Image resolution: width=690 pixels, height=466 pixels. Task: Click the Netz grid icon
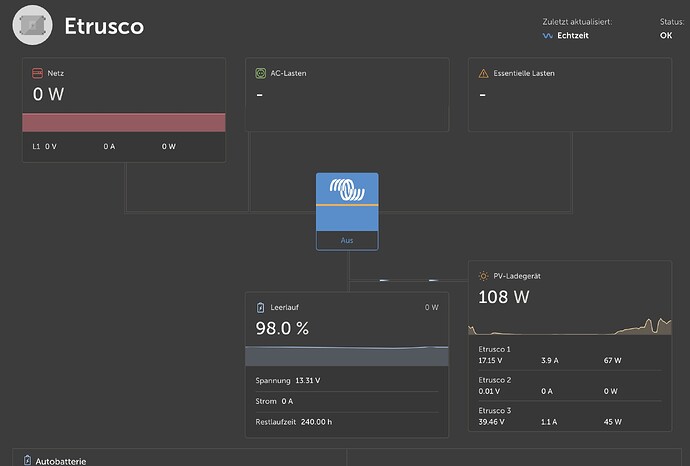[x=37, y=73]
